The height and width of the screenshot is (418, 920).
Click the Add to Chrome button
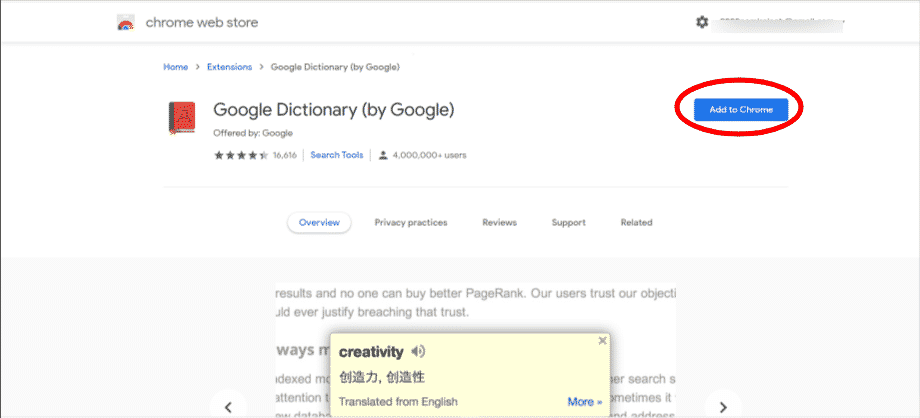(x=741, y=110)
